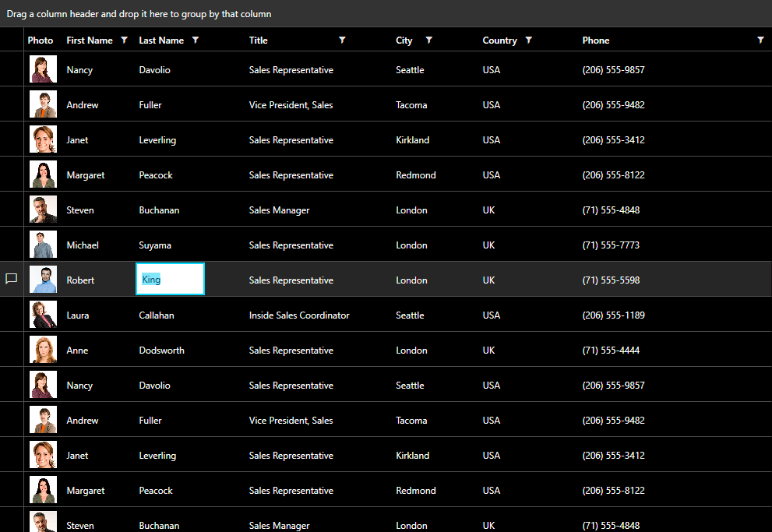Viewport: 772px width, 532px height.
Task: Click the Inside Sales Coordinator title cell
Action: (x=299, y=315)
